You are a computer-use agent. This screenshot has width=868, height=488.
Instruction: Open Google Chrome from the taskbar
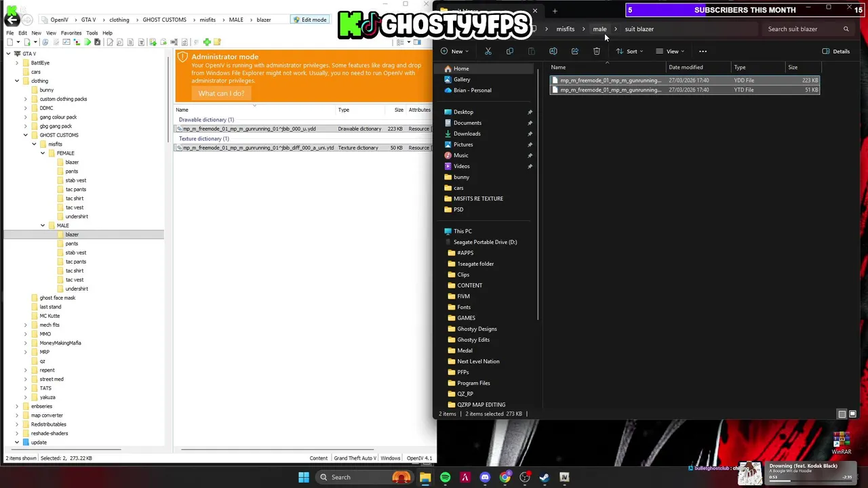click(505, 477)
